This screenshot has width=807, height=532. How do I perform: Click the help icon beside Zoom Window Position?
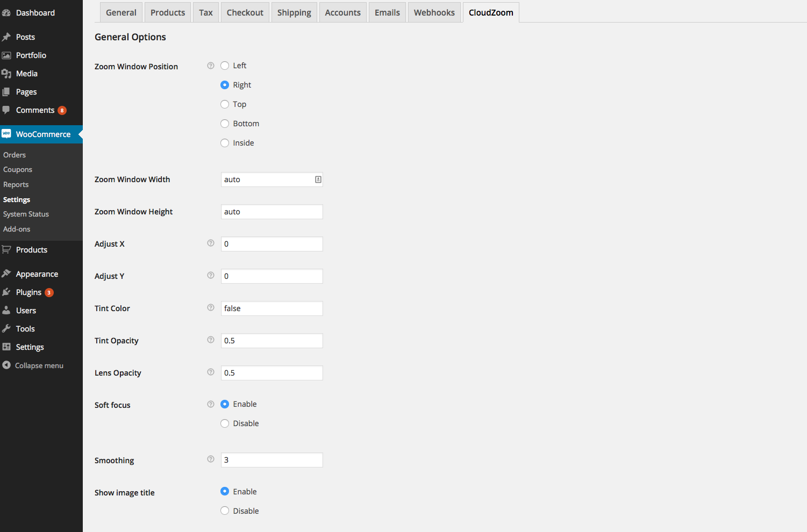pos(211,66)
